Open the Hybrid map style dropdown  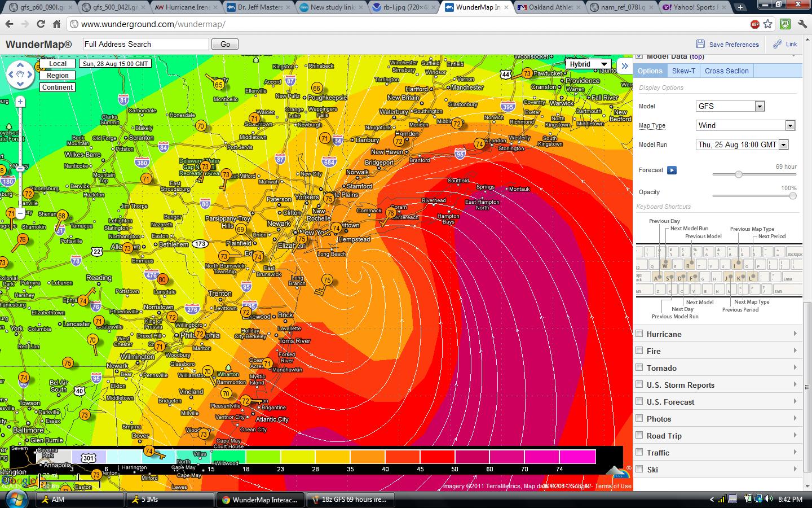pyautogui.click(x=588, y=64)
